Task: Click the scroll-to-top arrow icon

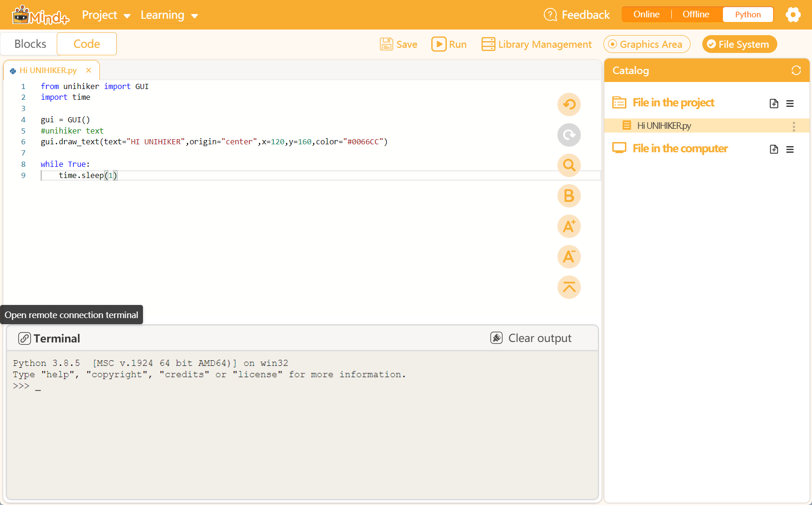Action: [x=569, y=287]
